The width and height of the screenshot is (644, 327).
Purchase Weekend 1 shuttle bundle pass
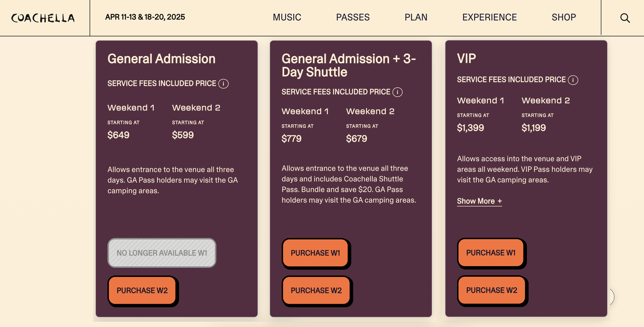(x=316, y=253)
